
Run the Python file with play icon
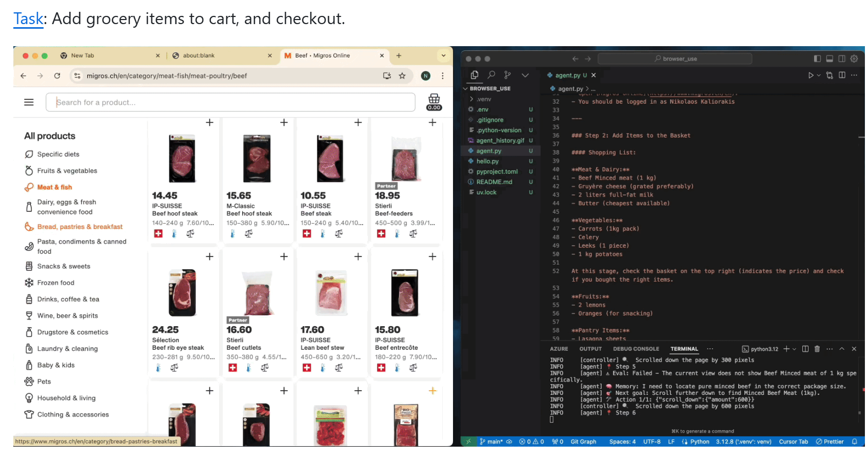point(811,75)
